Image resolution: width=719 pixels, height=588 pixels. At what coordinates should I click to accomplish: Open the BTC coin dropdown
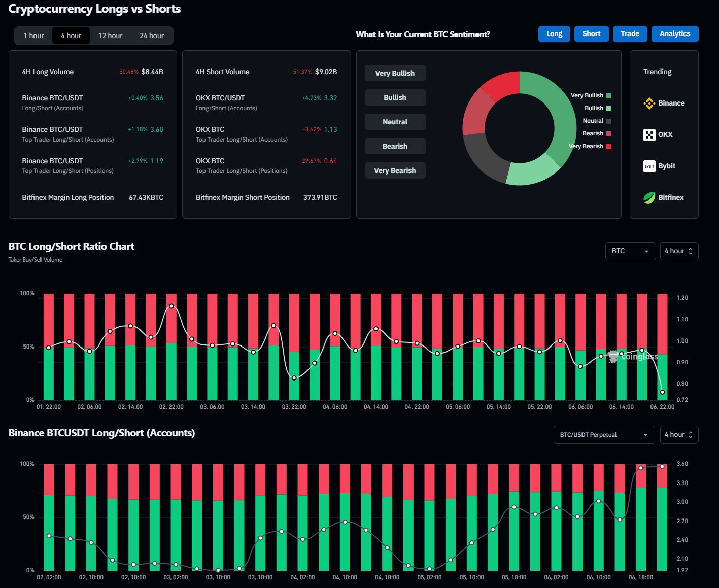pos(630,251)
